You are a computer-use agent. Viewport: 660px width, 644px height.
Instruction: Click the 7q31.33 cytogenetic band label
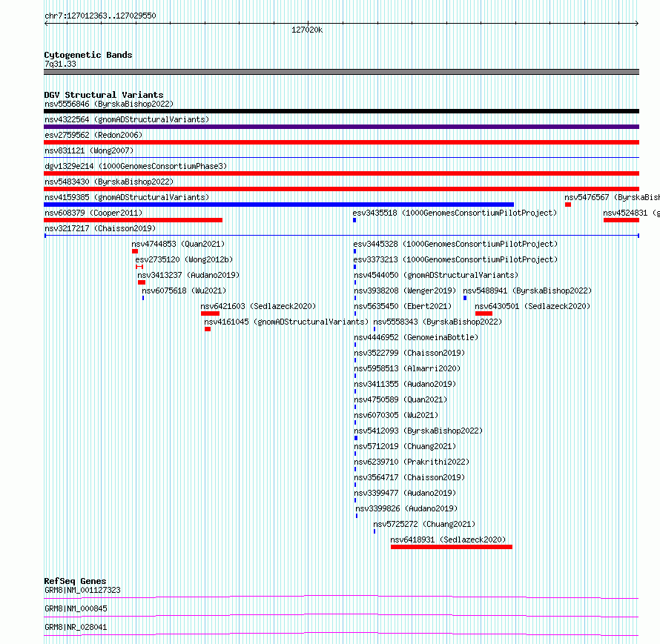(x=60, y=64)
